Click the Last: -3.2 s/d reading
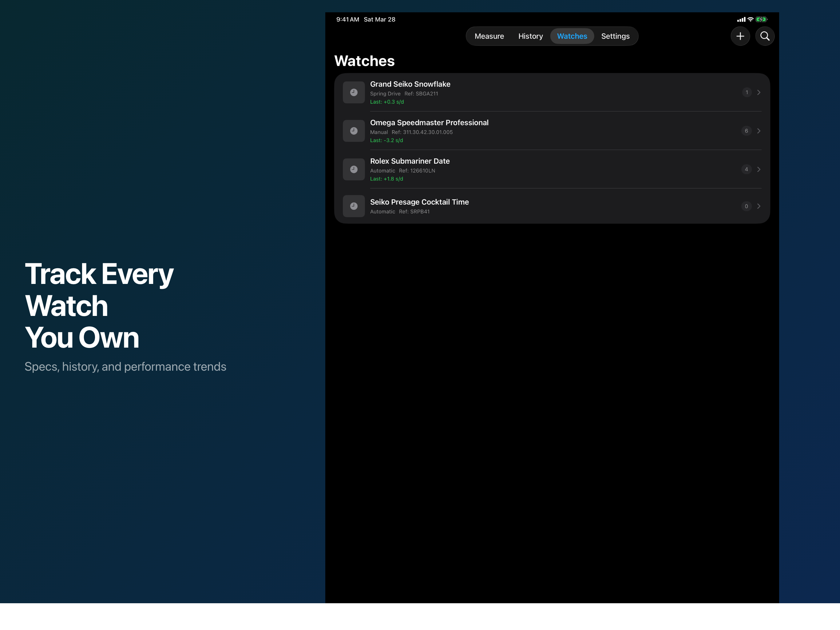Image resolution: width=840 pixels, height=630 pixels. (x=386, y=140)
